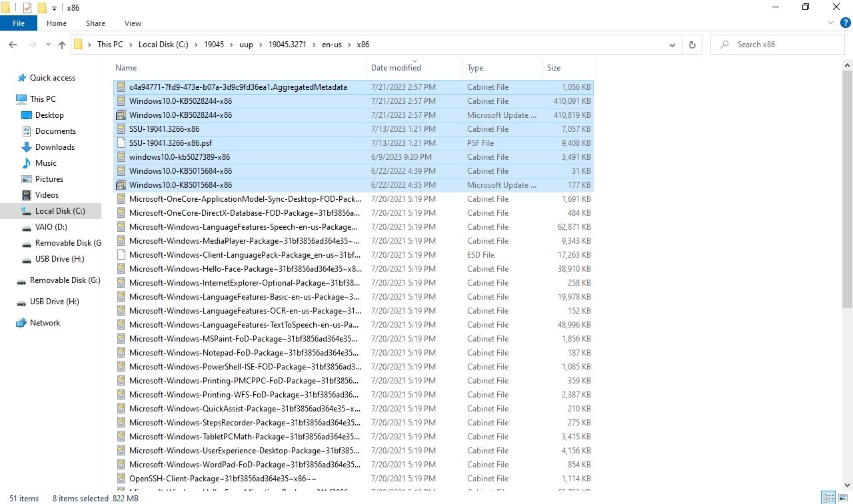Click the Quick access star icon

coord(22,78)
